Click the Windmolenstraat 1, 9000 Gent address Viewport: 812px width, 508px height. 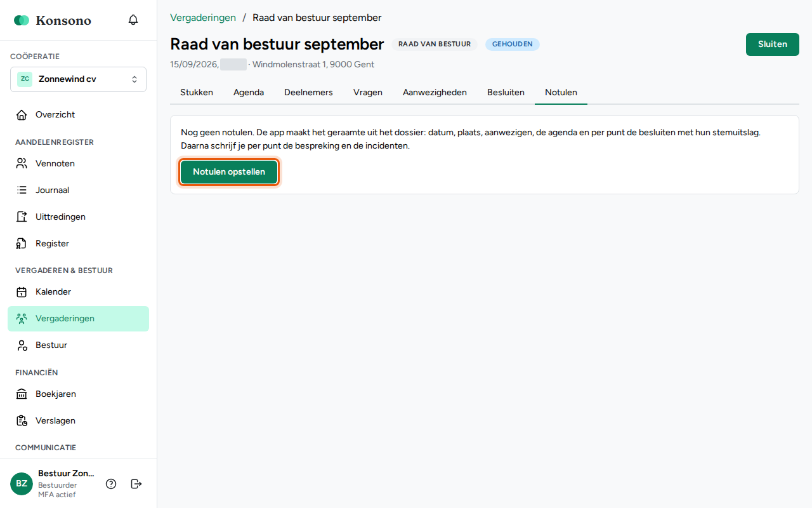coord(313,65)
